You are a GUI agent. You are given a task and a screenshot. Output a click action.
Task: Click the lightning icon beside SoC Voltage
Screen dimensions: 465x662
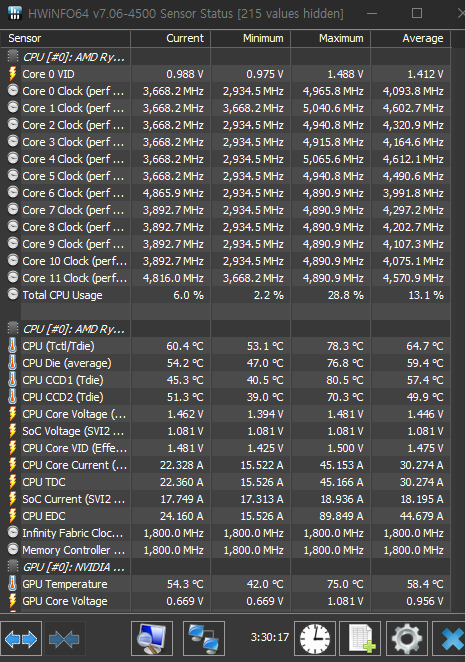pyautogui.click(x=13, y=431)
